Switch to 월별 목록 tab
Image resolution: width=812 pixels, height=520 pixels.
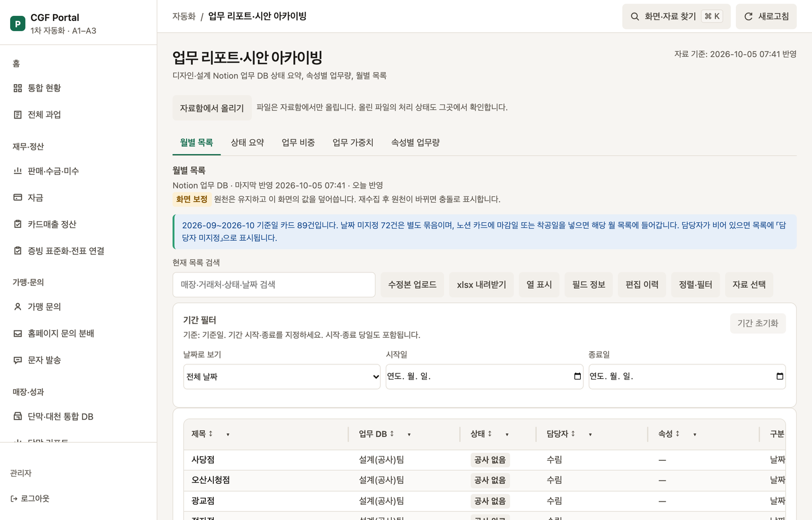click(x=196, y=143)
